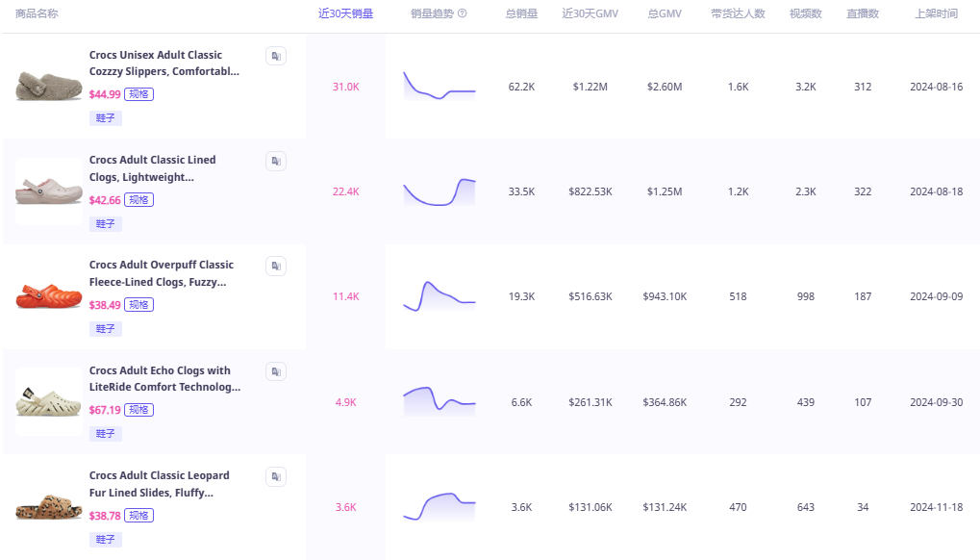
Task: Click the beige Echo Clogs thumbnail
Action: (x=49, y=401)
